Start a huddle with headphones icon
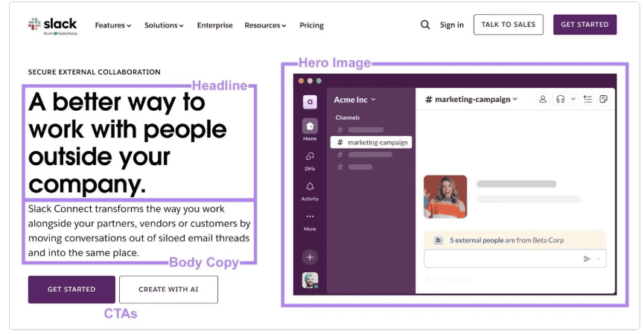Viewport: 644px width, 334px height. coord(560,99)
